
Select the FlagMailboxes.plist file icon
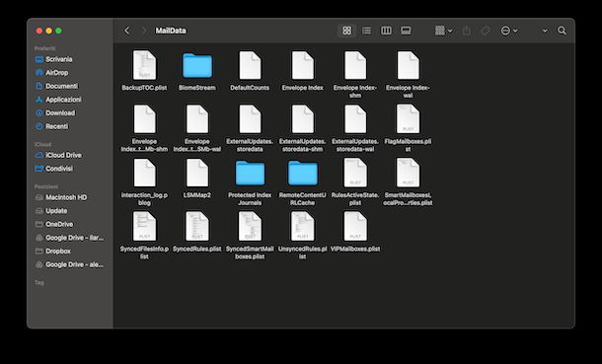click(x=409, y=119)
